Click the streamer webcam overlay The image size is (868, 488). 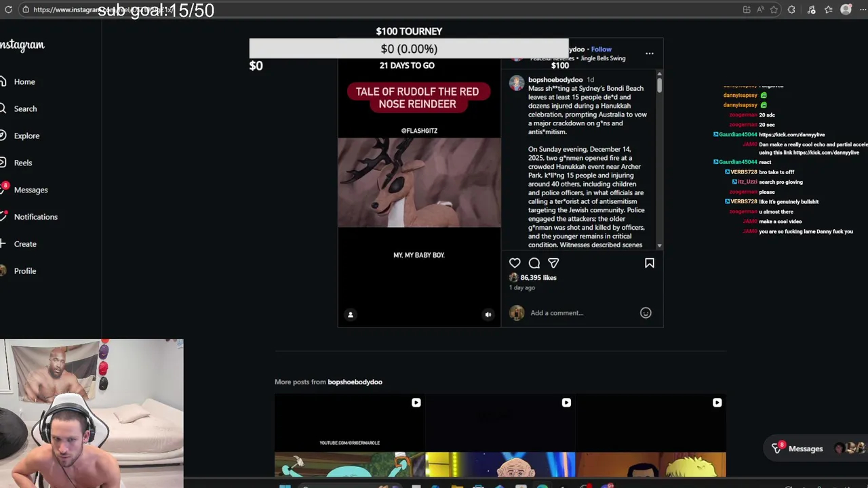tap(92, 413)
